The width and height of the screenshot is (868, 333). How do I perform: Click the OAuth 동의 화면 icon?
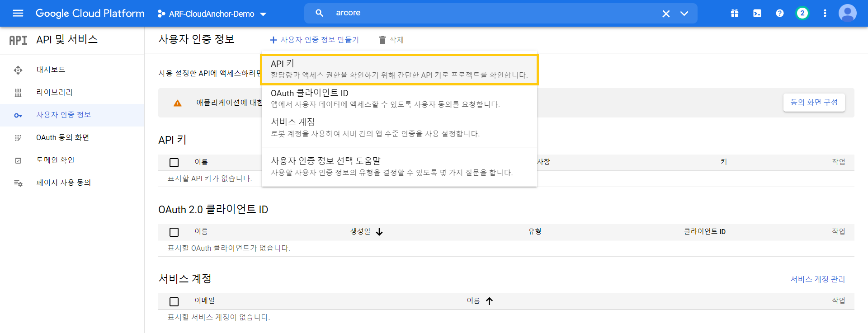coord(18,138)
